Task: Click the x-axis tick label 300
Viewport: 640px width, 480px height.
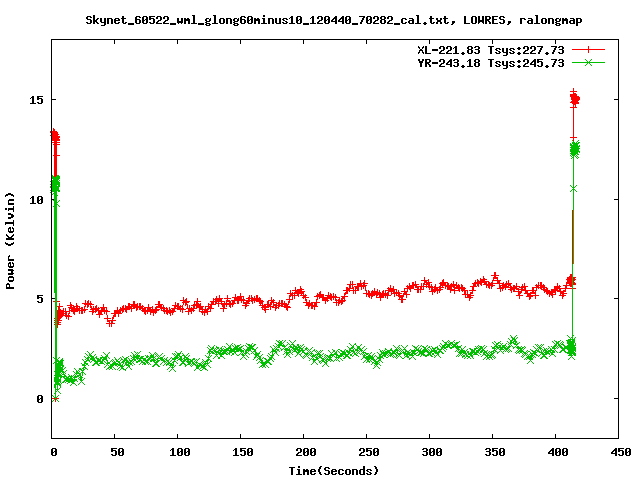Action: point(432,452)
